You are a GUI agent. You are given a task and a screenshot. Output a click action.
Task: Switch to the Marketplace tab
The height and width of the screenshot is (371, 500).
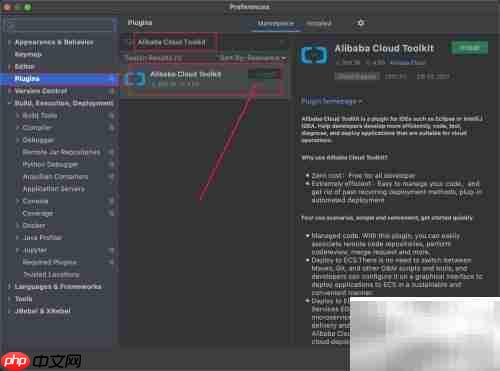[x=276, y=23]
